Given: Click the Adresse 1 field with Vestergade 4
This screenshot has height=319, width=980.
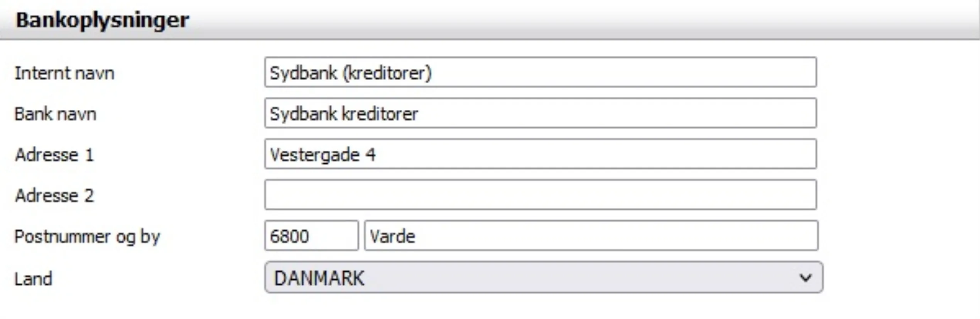Looking at the screenshot, I should [540, 154].
